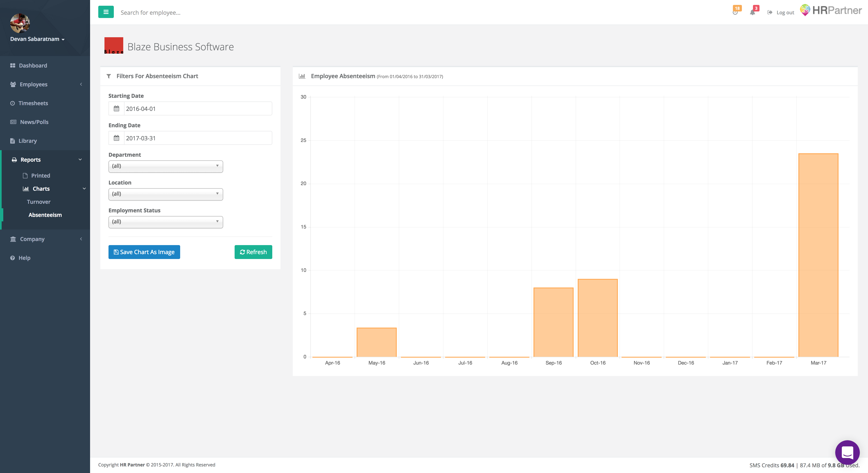Open the Department dropdown
868x473 pixels.
165,166
